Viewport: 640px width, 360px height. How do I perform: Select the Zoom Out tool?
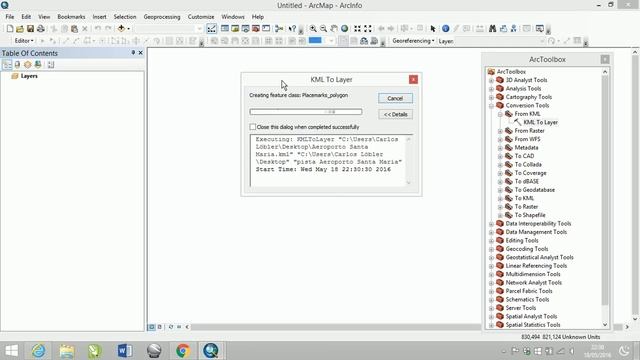[323, 29]
